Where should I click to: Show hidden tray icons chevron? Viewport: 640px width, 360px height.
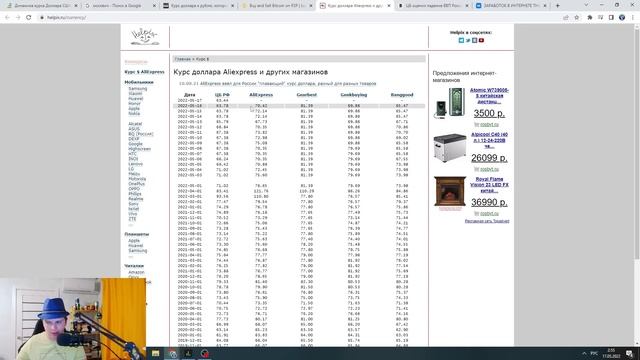point(584,353)
